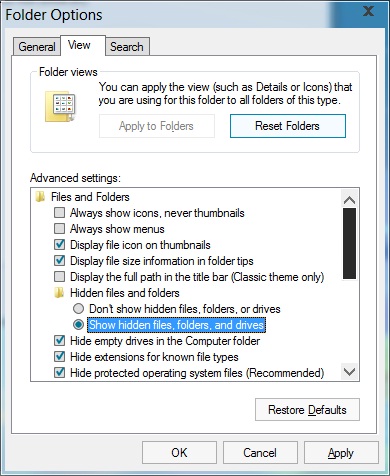Open the Search tab
The image size is (390, 476).
pyautogui.click(x=127, y=47)
